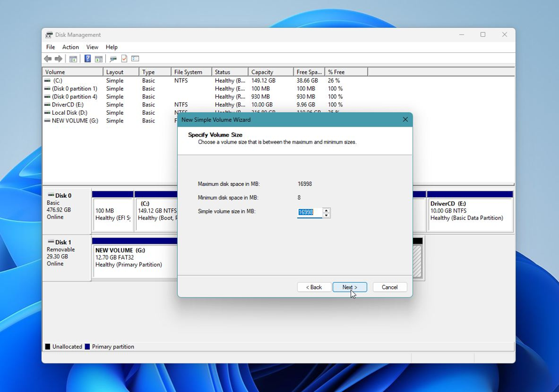This screenshot has width=559, height=392.
Task: Click the Minimum disk space value 8
Action: 299,198
